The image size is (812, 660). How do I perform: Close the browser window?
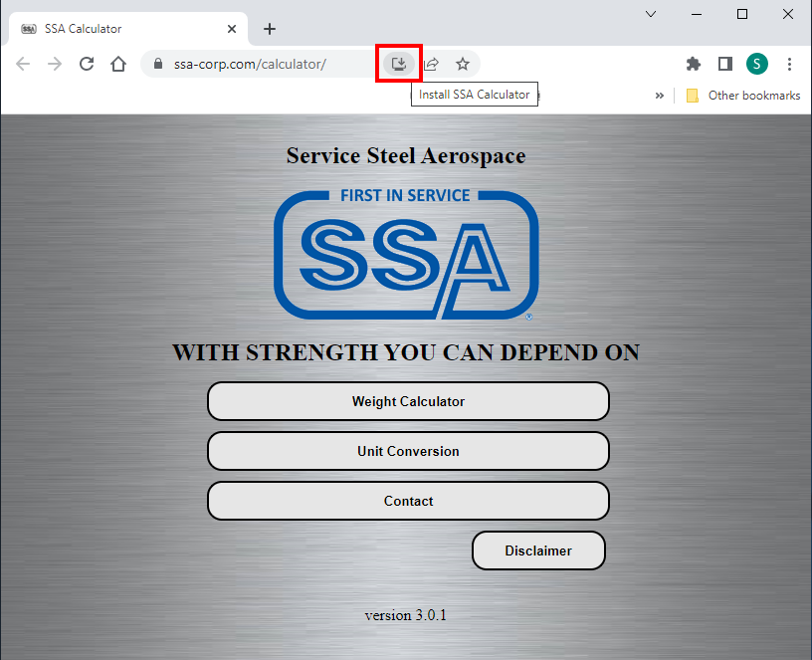[788, 14]
